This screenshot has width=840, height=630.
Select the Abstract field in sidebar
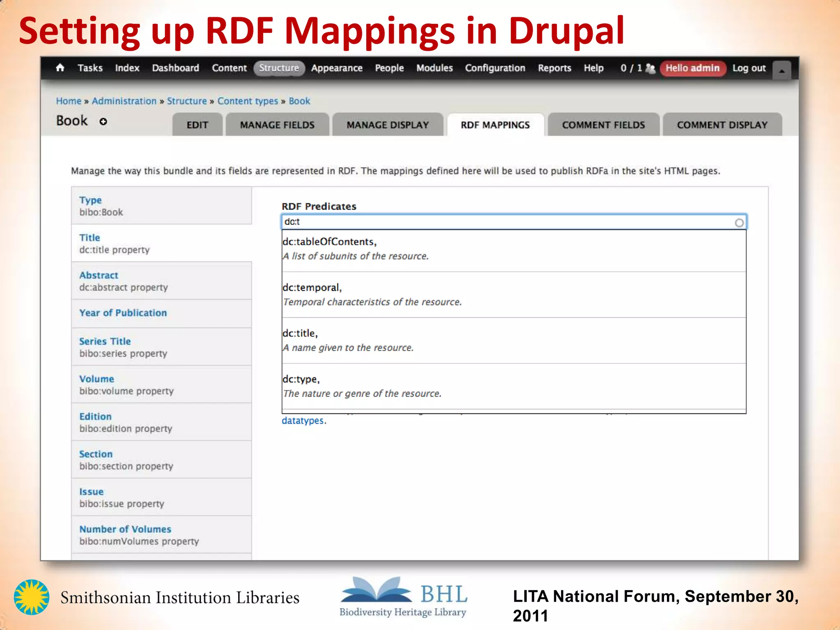pos(99,275)
